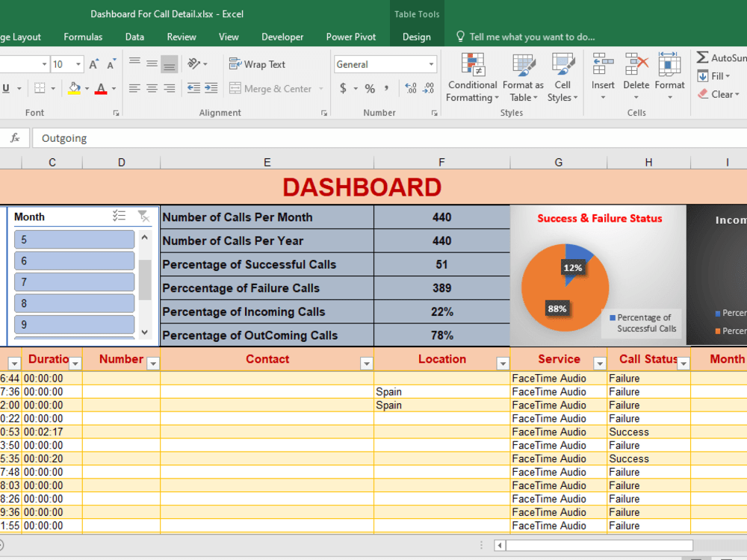Apply Percent Style formatting
This screenshot has height=560, width=747.
[x=368, y=88]
